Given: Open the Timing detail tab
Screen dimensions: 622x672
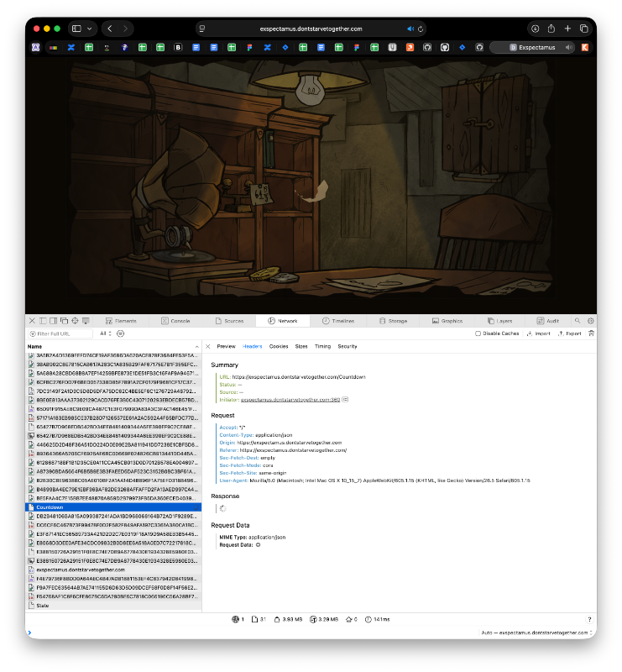Looking at the screenshot, I should [x=322, y=346].
